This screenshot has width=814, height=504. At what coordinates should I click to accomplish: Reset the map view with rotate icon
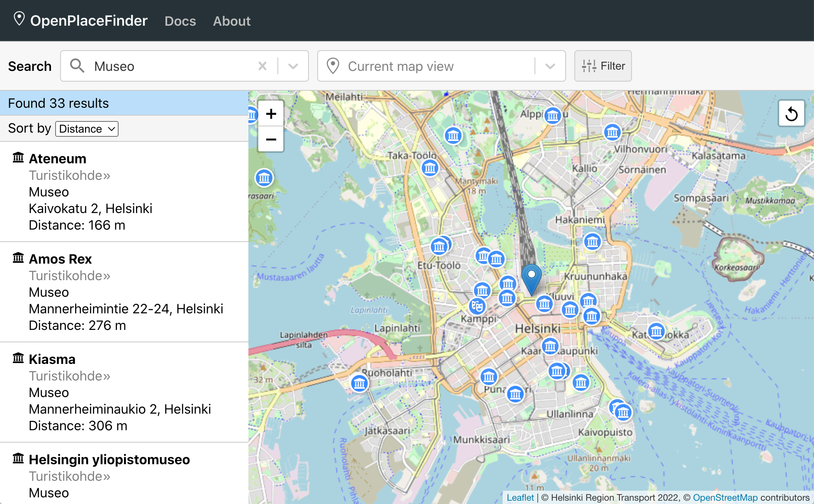tap(792, 114)
